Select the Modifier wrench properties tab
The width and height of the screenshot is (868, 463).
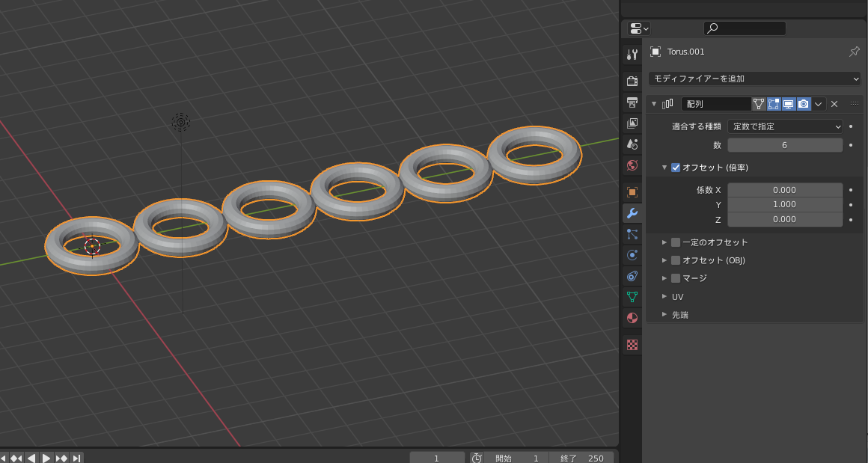click(632, 213)
